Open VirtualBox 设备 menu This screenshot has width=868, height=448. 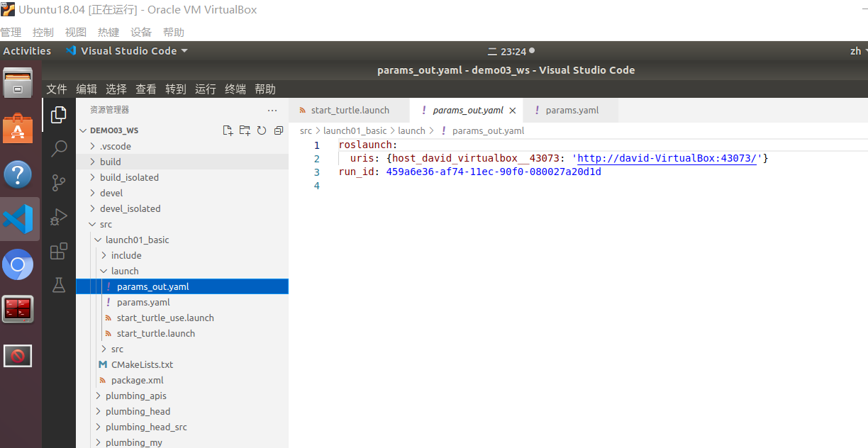coord(141,33)
